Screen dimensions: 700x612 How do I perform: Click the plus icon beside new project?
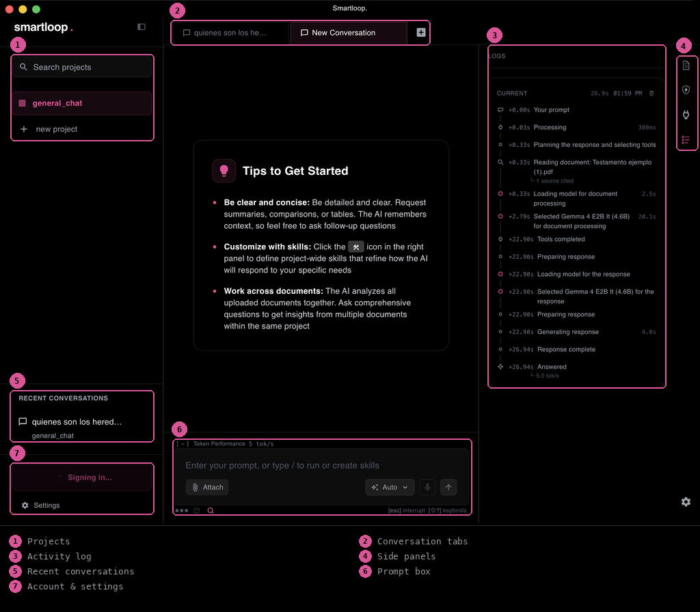24,129
